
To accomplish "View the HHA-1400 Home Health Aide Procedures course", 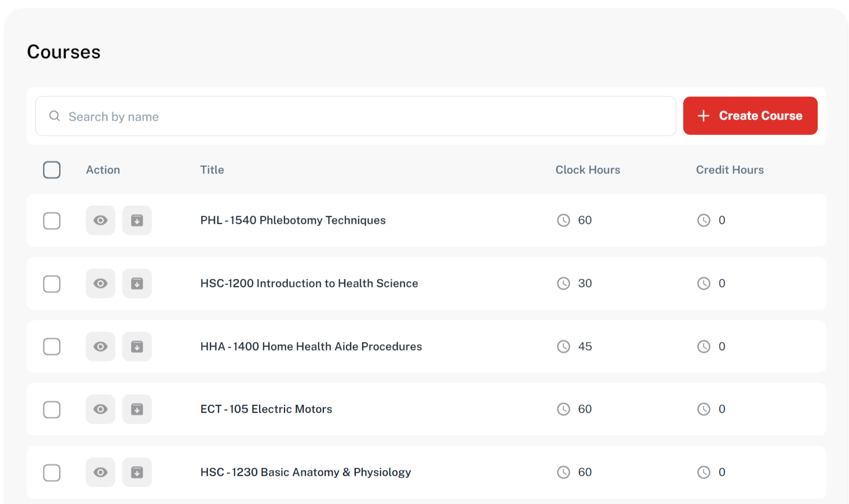I will point(100,346).
